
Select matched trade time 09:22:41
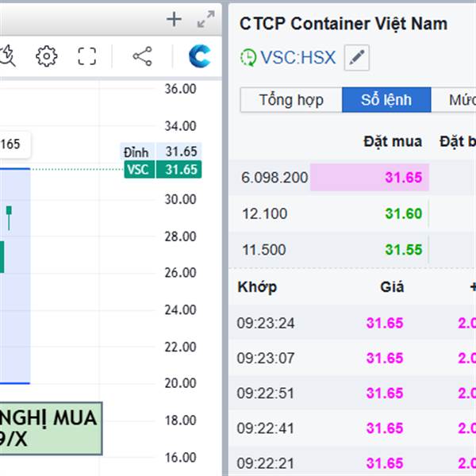coord(266,428)
